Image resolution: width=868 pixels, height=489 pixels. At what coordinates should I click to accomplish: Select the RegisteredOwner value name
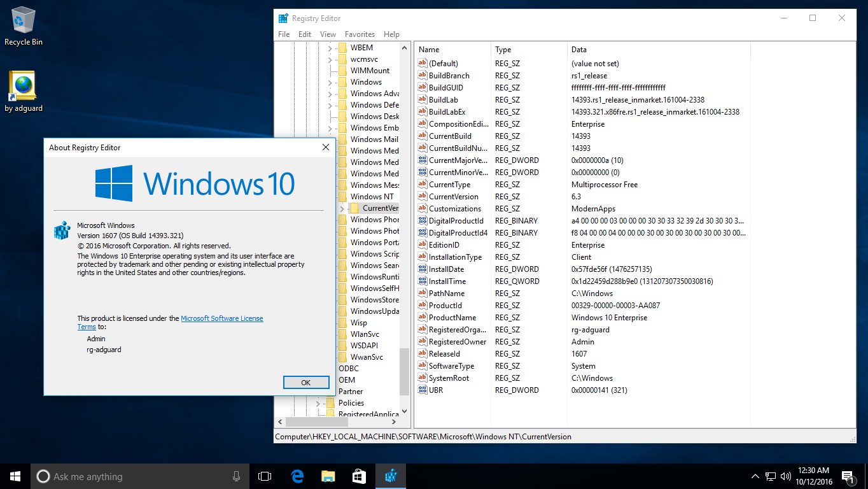click(x=458, y=341)
